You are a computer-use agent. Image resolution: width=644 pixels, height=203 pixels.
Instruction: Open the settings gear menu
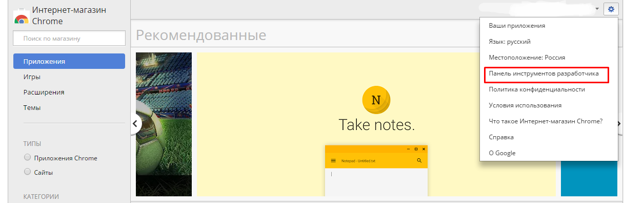[x=611, y=9]
